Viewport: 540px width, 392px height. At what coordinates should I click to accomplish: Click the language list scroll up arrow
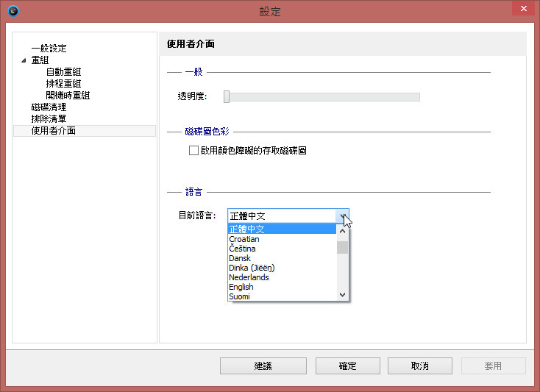[x=342, y=231]
